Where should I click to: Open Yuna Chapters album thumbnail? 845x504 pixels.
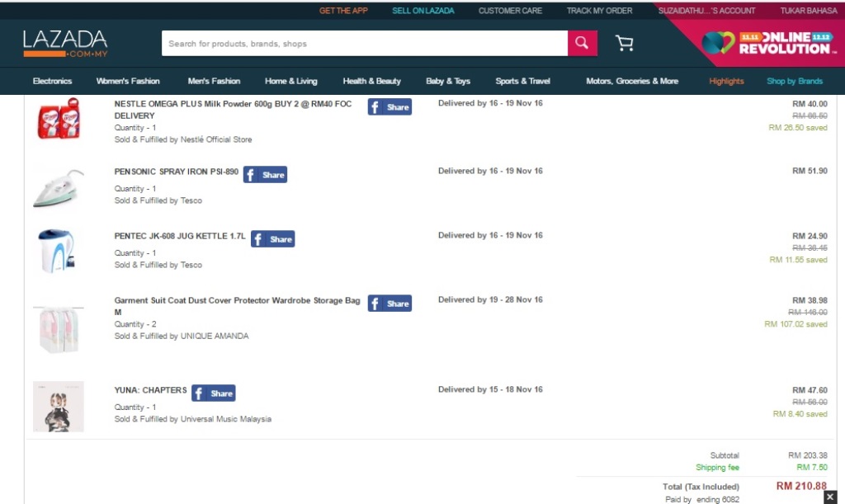click(x=59, y=407)
